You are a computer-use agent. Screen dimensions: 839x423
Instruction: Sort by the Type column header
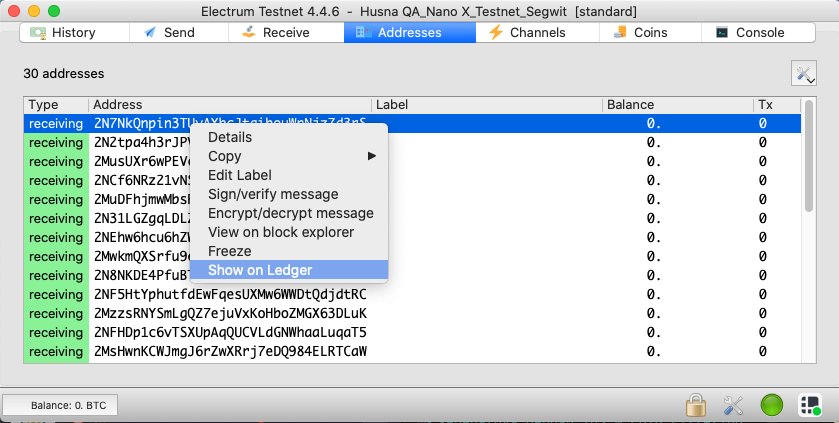(56, 105)
